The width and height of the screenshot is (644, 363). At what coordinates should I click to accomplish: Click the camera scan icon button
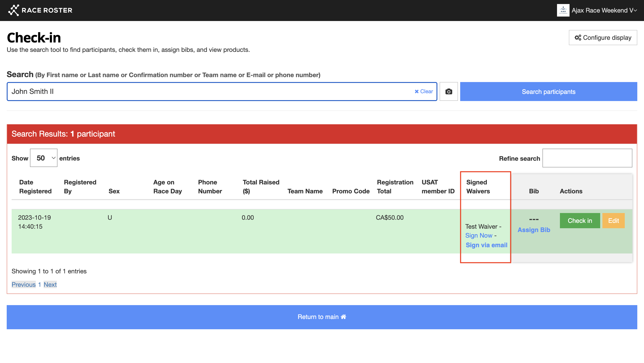(x=449, y=91)
